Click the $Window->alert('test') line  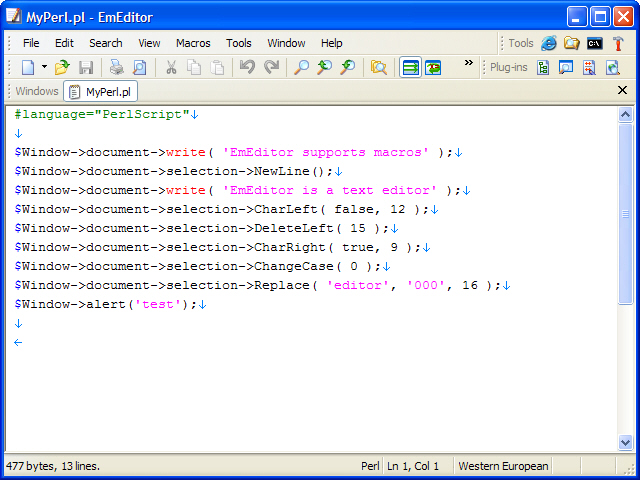106,304
